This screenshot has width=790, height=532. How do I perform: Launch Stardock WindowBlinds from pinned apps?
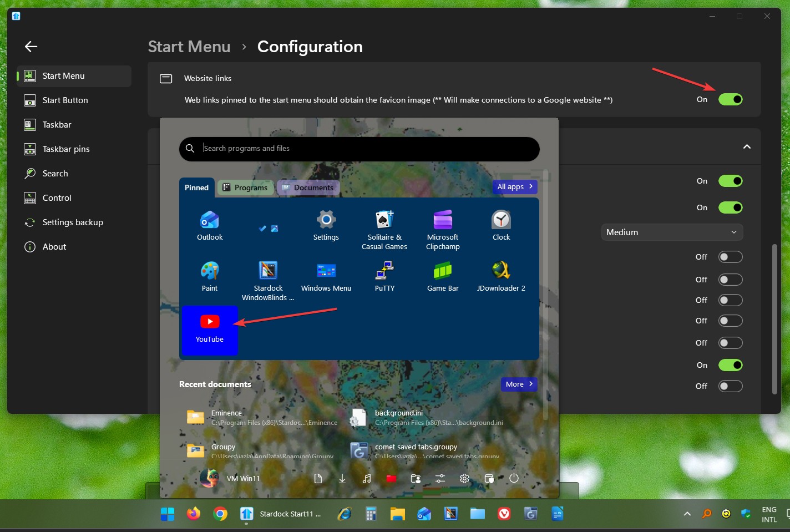point(268,280)
